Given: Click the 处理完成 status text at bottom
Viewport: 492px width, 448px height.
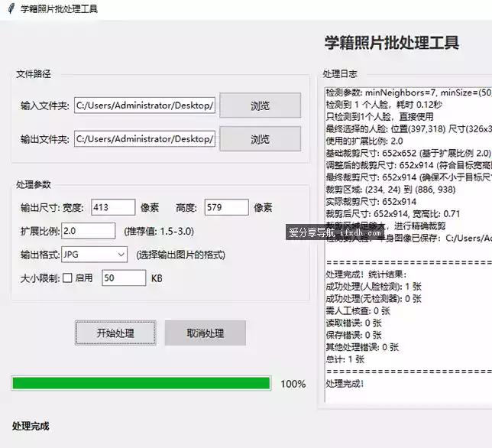Looking at the screenshot, I should tap(31, 426).
